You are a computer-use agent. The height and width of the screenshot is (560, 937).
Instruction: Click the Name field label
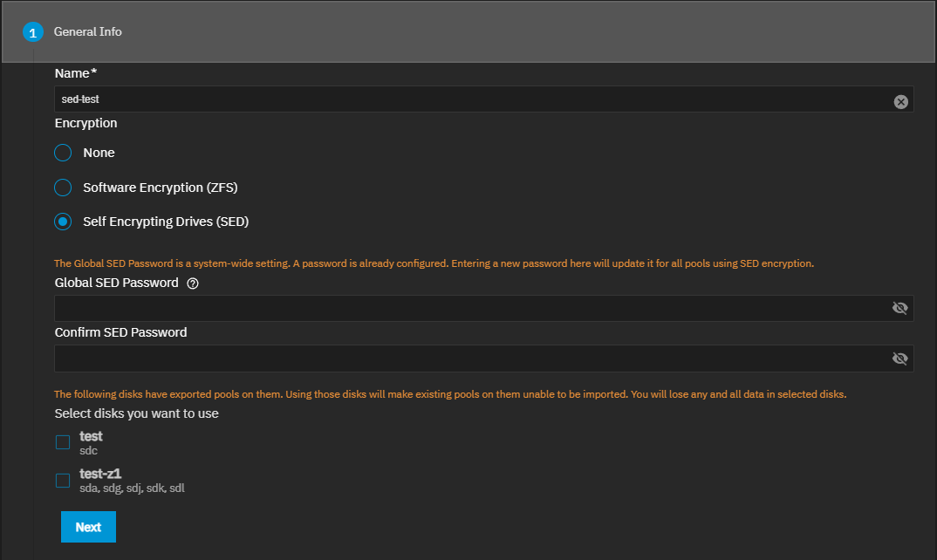point(75,73)
